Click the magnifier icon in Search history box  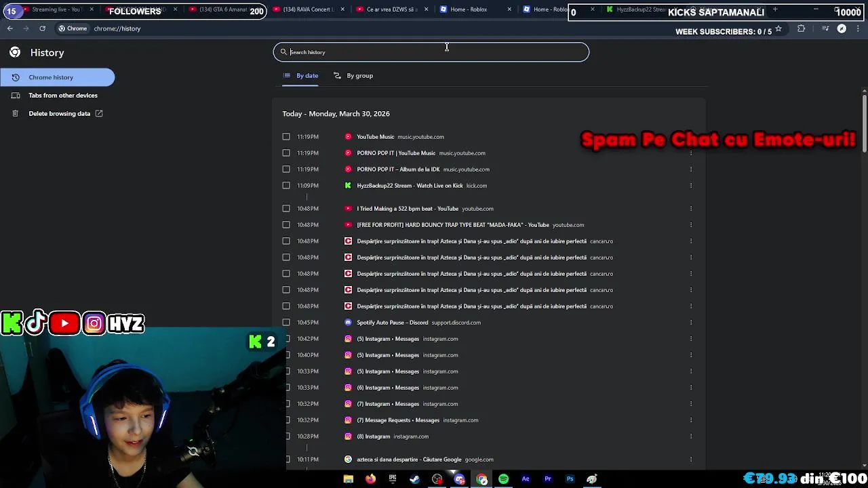[283, 52]
